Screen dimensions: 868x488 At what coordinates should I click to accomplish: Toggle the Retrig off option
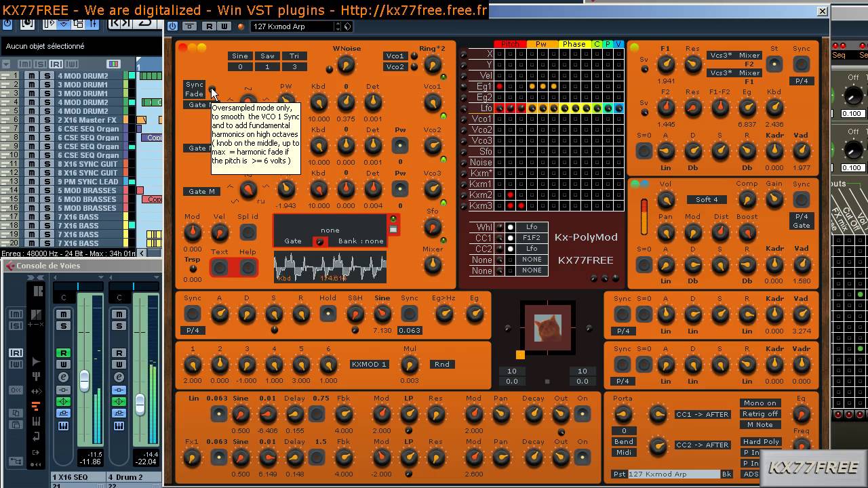click(760, 414)
